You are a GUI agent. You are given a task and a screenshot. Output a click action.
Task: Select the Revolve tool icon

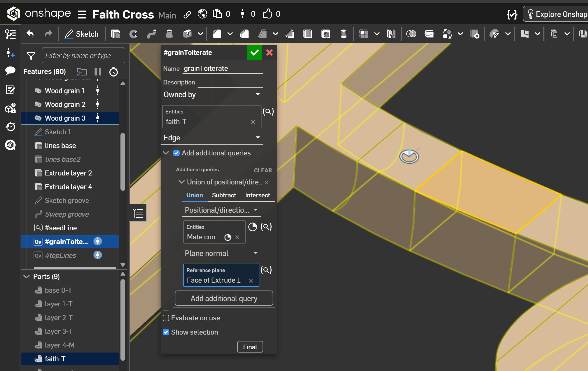pos(134,34)
